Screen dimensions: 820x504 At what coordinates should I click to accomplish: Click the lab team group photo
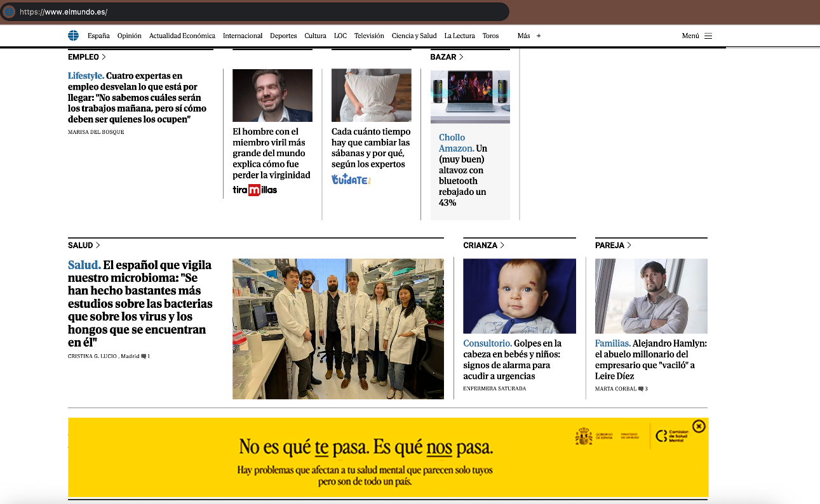coord(338,328)
